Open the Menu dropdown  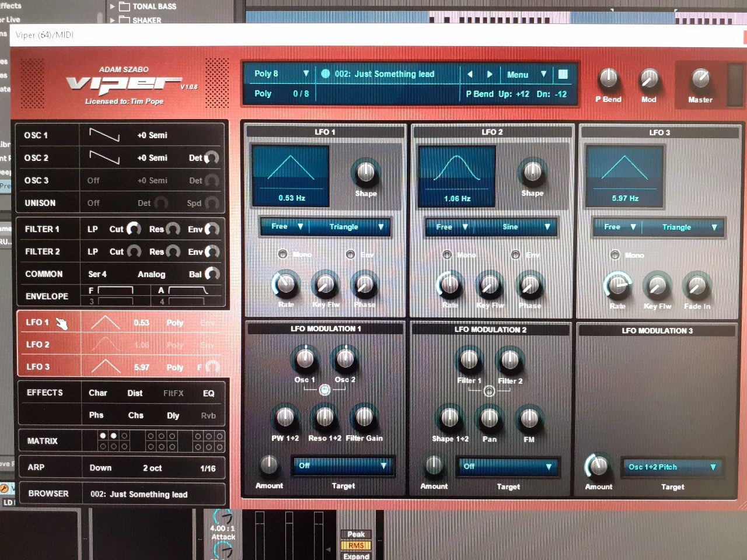[x=527, y=74]
